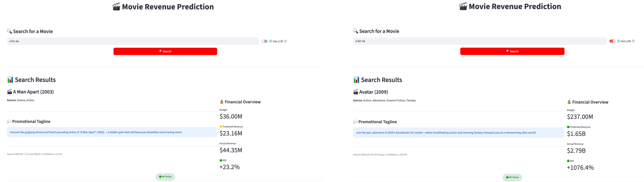Click help icon beside the disabled Use LLM toggle
This screenshot has height=182, width=644.
click(x=285, y=41)
